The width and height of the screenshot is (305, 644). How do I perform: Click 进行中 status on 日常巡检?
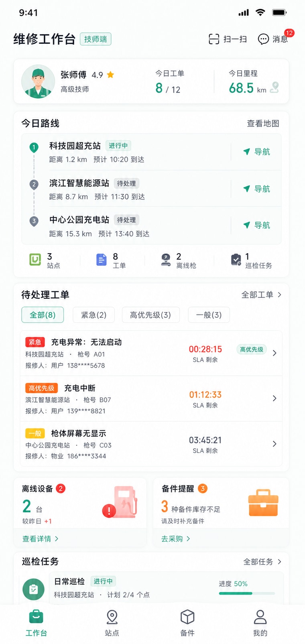coord(103,581)
